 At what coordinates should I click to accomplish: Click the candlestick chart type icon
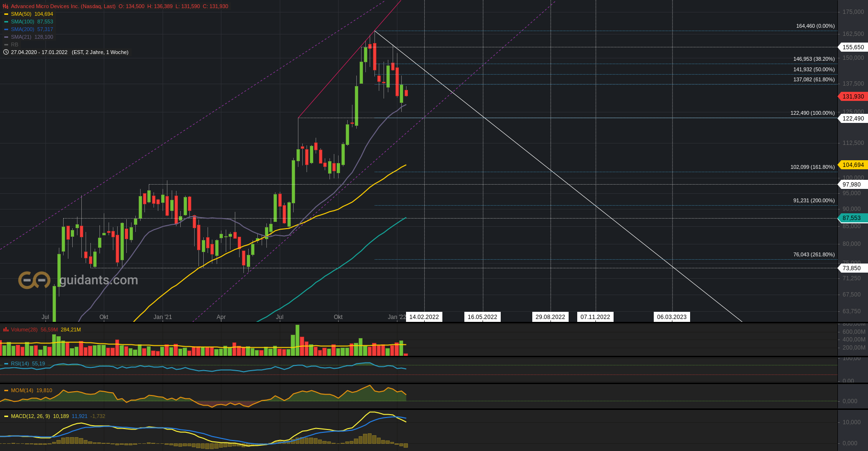pos(6,6)
